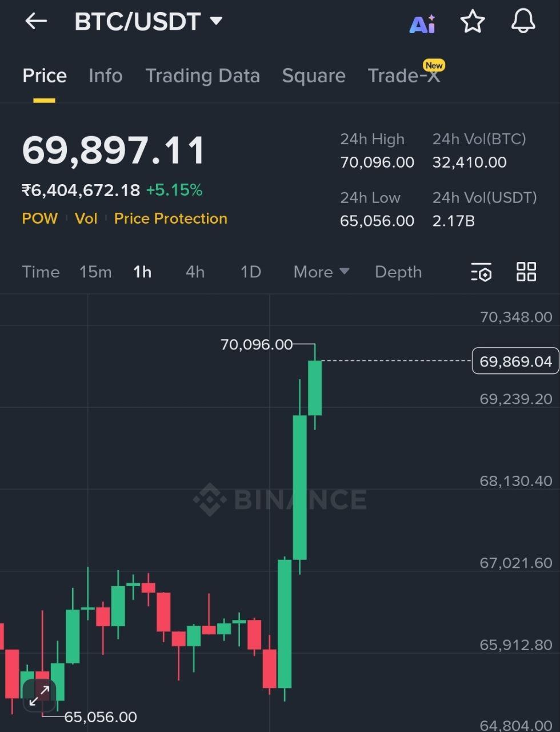Switch to the Info tab
Image resolution: width=560 pixels, height=732 pixels.
click(x=106, y=76)
